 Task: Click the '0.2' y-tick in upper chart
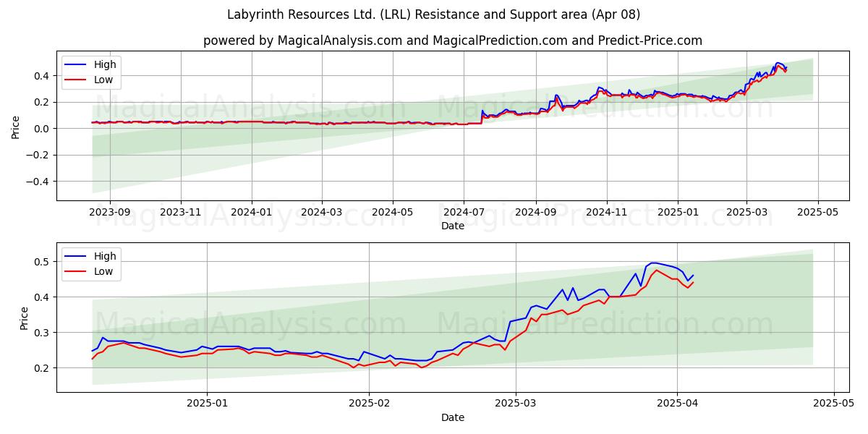tap(43, 102)
